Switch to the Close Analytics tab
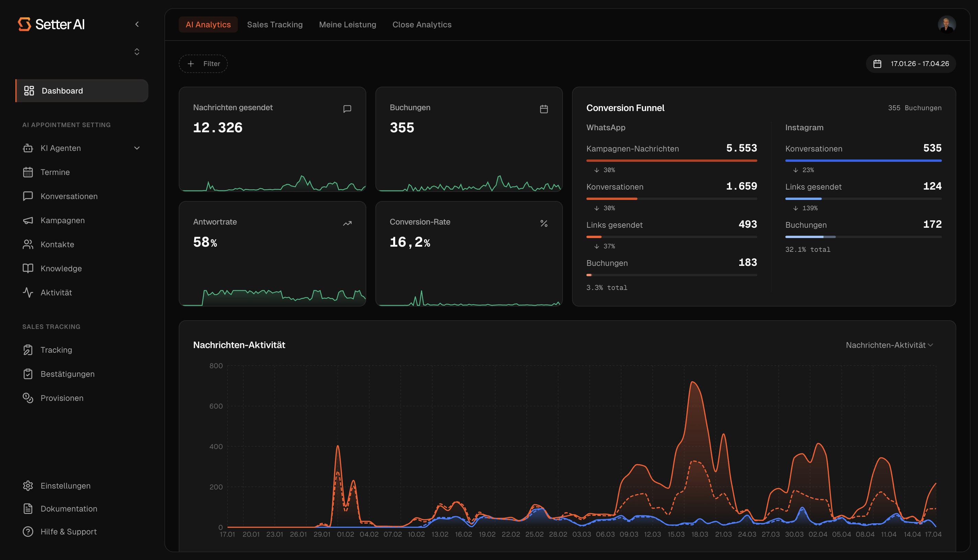 point(422,25)
